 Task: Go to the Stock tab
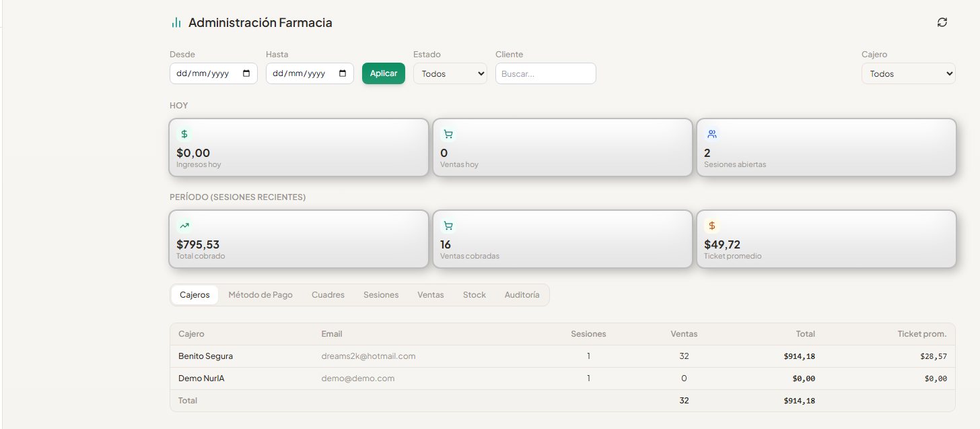[x=475, y=295]
